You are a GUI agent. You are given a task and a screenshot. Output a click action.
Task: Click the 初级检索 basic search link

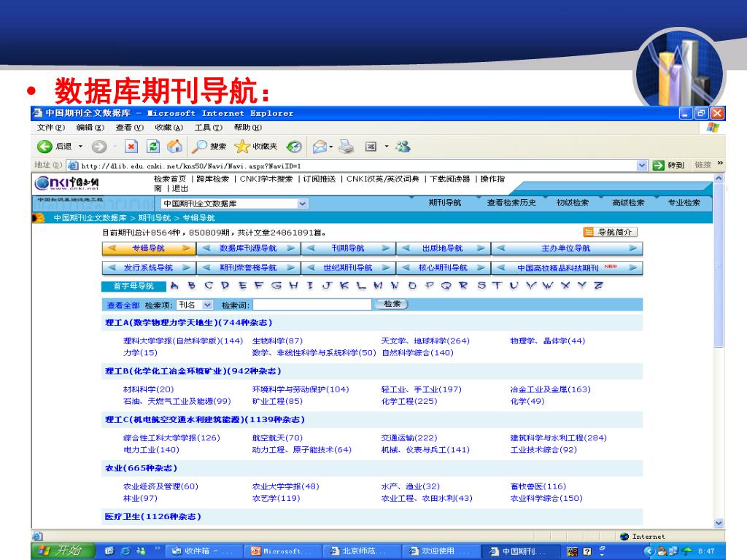[x=573, y=203]
